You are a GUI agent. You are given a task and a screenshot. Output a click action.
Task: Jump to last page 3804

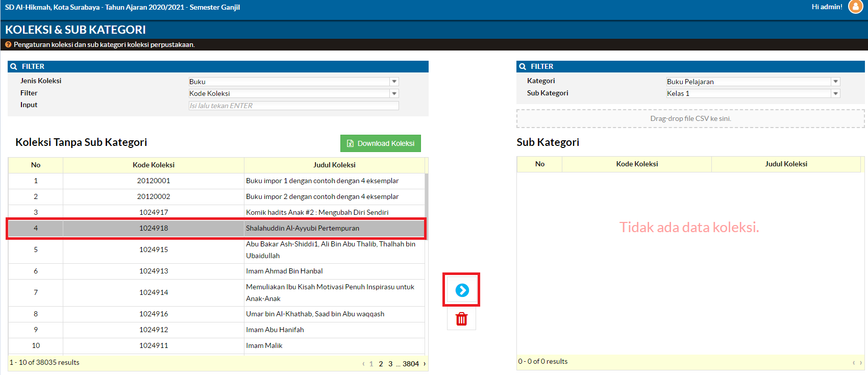click(411, 364)
